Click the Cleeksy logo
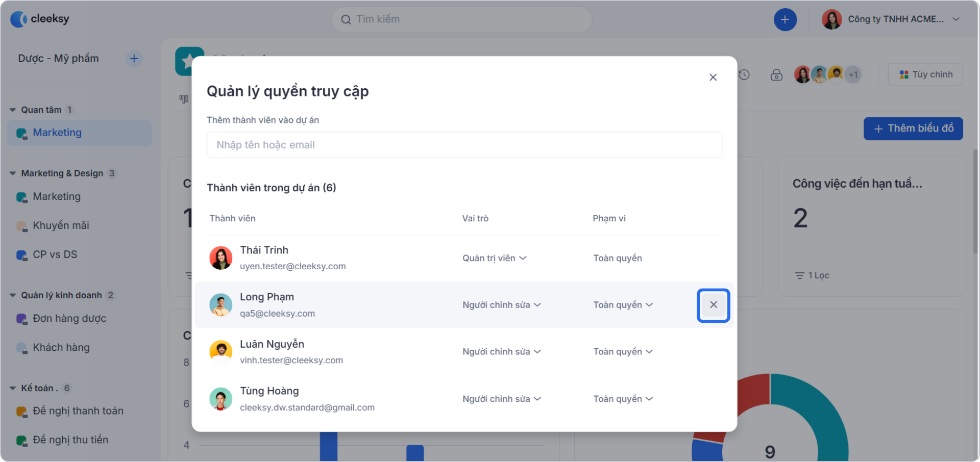 pyautogui.click(x=40, y=19)
